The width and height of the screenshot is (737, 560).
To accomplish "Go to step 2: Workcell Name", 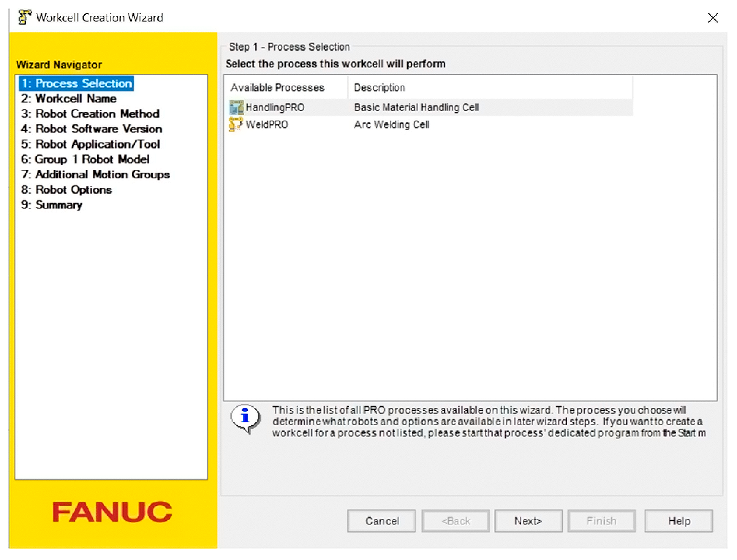I will point(69,99).
